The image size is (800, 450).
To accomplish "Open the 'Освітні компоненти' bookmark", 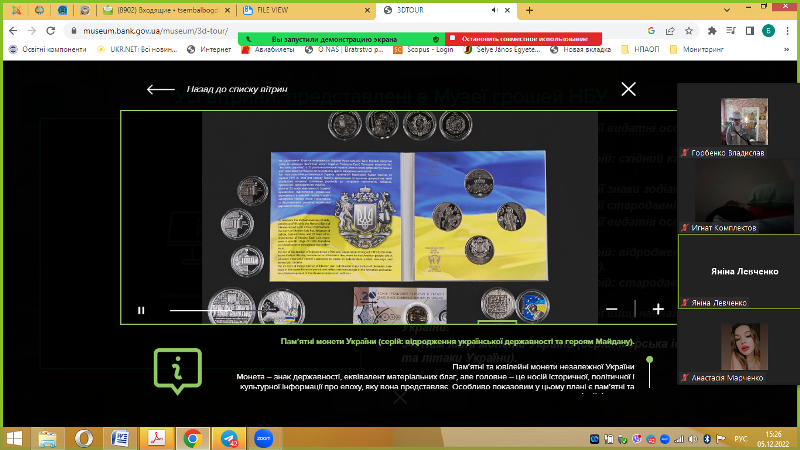I will click(x=47, y=49).
